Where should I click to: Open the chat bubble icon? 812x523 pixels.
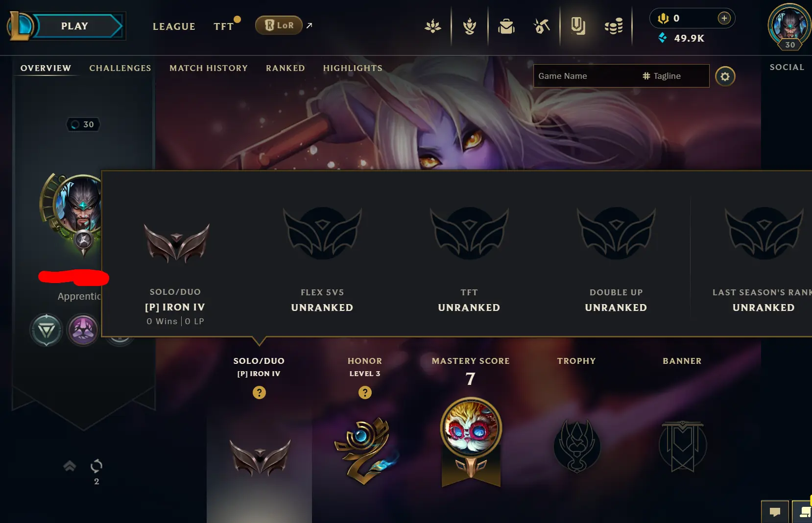(775, 512)
